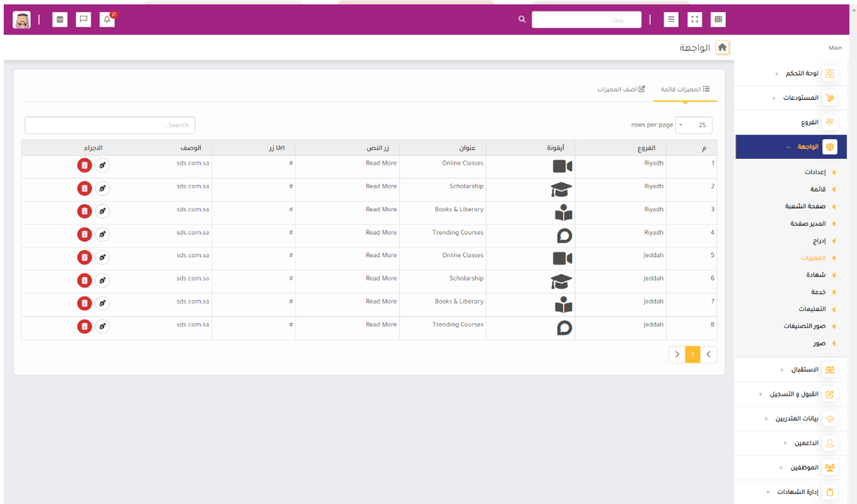Image resolution: width=857 pixels, height=504 pixels.
Task: Click the notifications bell icon
Action: tap(107, 19)
